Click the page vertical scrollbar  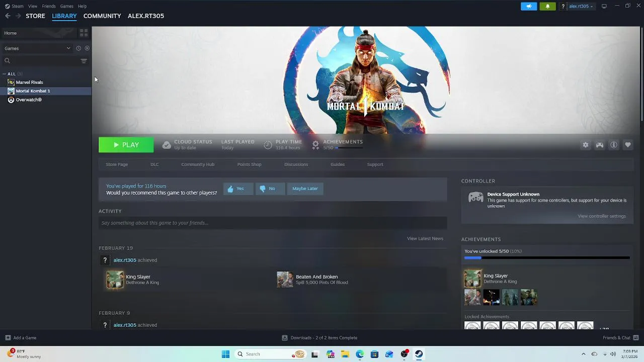click(x=641, y=74)
